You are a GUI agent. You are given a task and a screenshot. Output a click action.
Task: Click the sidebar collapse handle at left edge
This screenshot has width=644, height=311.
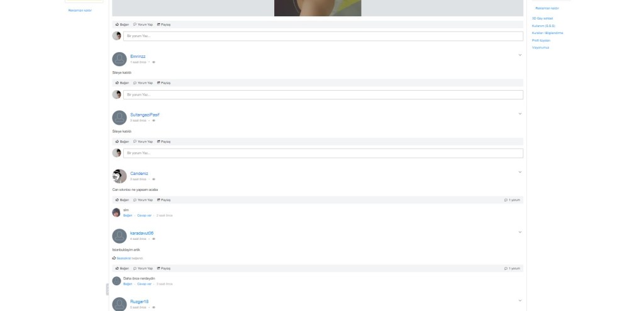[108, 289]
